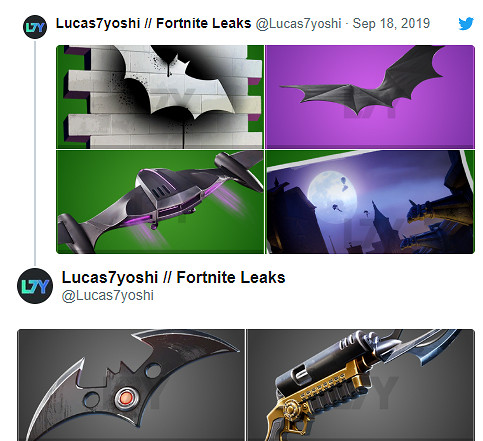Open the lower tweet's Lucas7yoshi // Fortnite Leaks name
483x441 pixels.
173,277
